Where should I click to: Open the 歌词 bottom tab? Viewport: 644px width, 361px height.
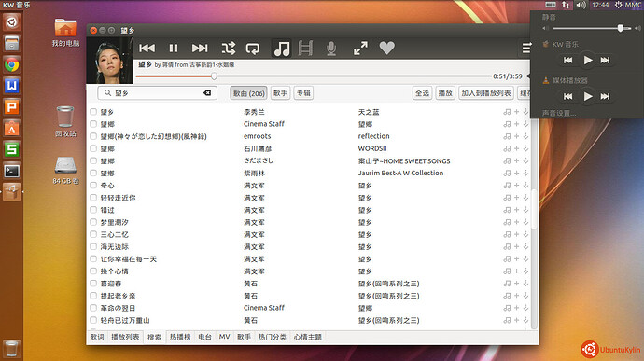[x=97, y=337]
